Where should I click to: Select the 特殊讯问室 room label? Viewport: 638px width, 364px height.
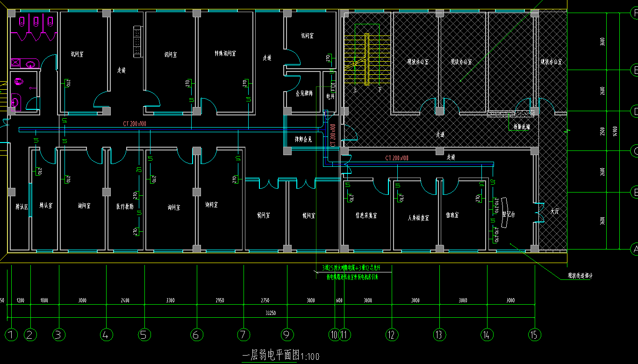pos(225,54)
